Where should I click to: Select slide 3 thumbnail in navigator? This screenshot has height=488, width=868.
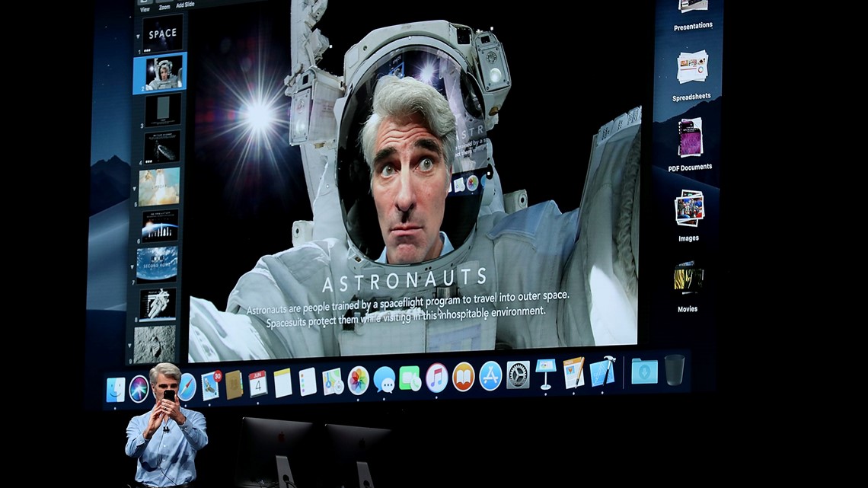[x=163, y=110]
